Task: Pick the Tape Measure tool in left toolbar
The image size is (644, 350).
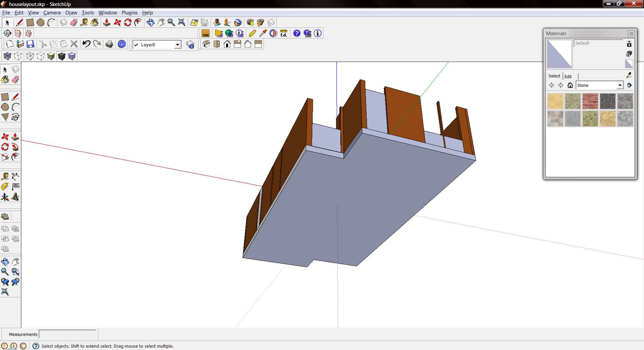Action: tap(5, 176)
